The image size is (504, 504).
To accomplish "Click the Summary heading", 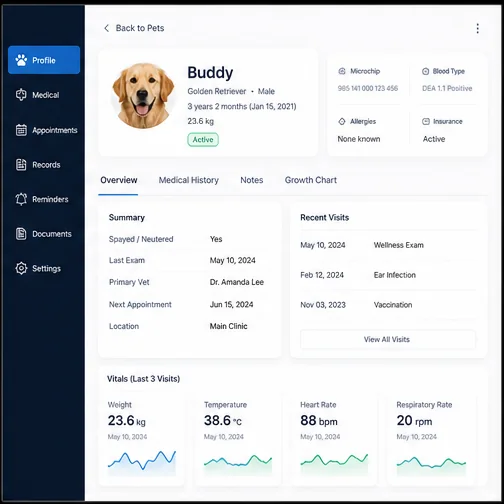I will pyautogui.click(x=127, y=217).
